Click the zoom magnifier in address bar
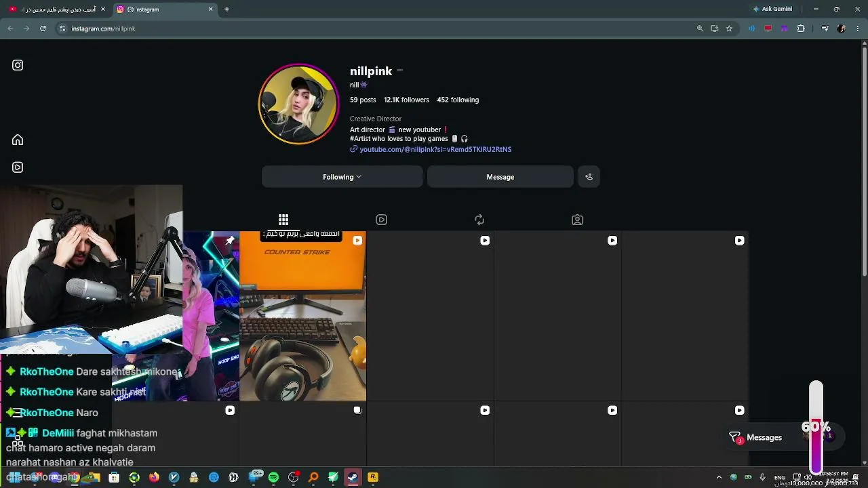868x488 pixels. tap(700, 28)
